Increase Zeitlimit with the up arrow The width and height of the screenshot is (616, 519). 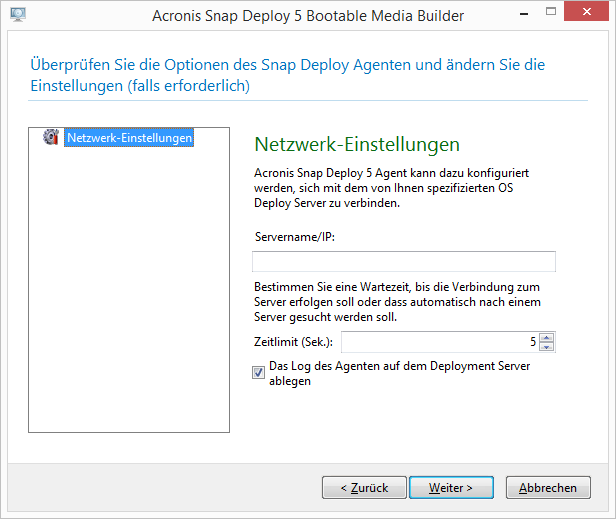(546, 337)
